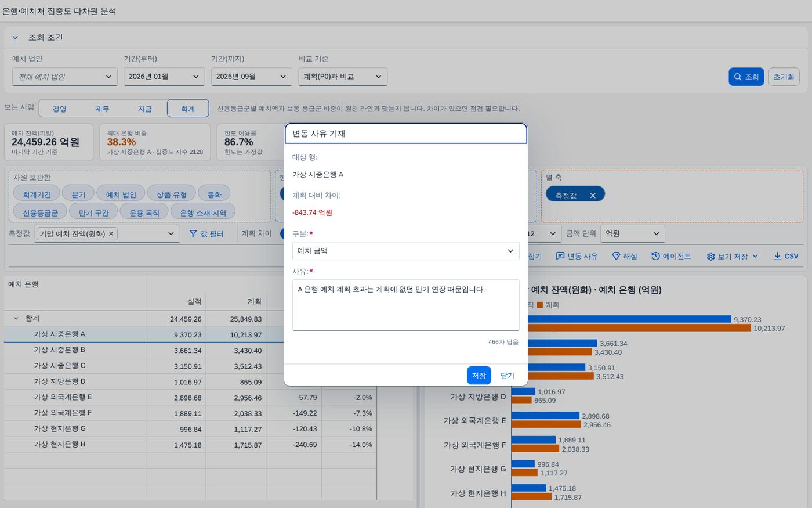Click the 조회 search button
Viewport: 812px width, 508px height.
(746, 77)
